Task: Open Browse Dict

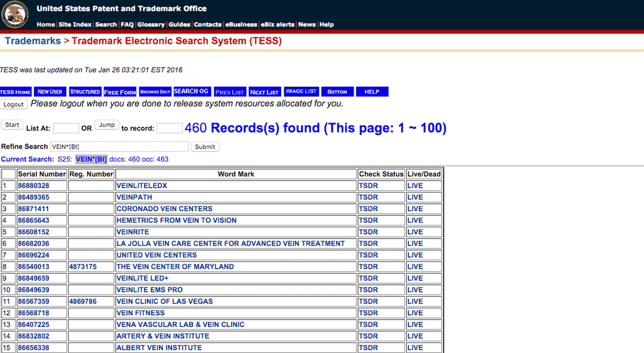Action: [155, 92]
